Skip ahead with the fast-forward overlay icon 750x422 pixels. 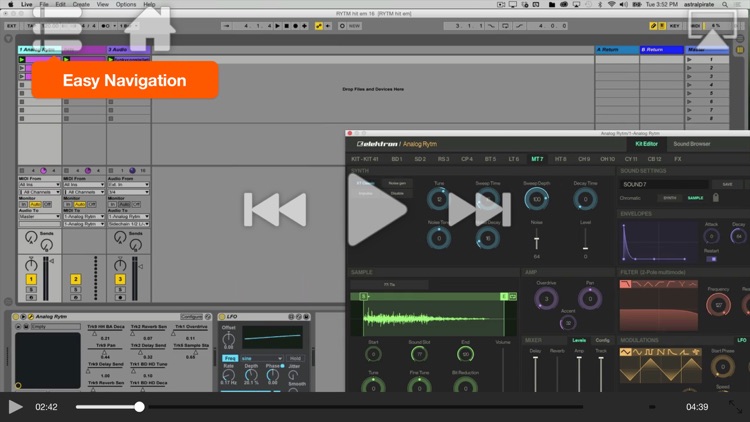(479, 210)
